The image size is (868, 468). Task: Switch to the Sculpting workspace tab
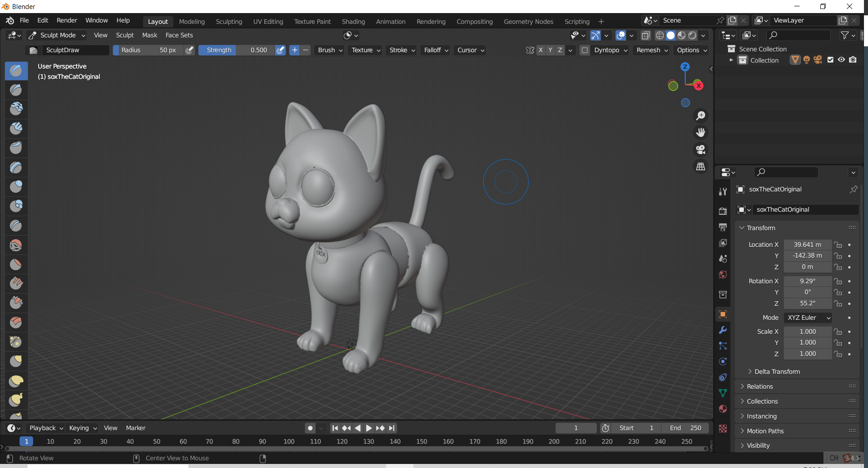pyautogui.click(x=229, y=22)
